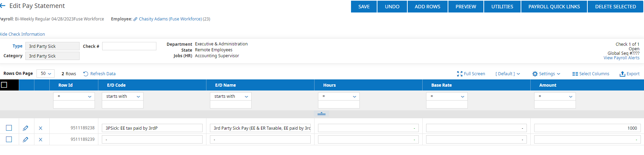Expand the Settings gear dropdown

pos(546,74)
